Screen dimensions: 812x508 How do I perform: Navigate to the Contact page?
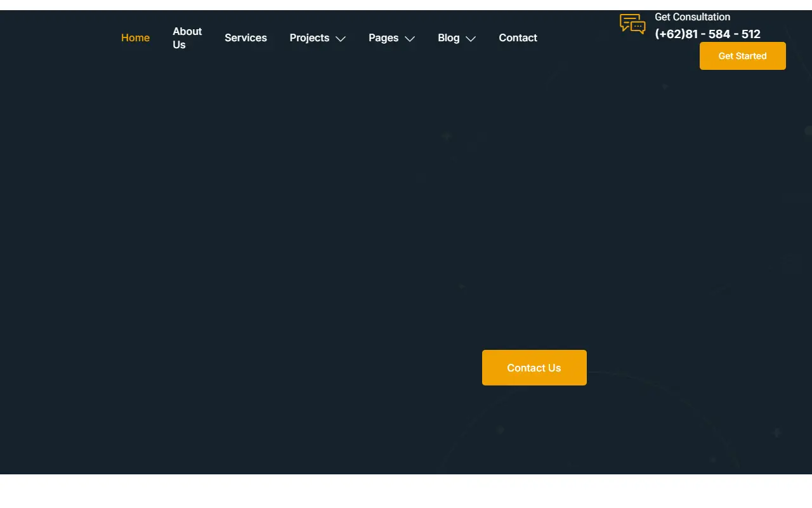[518, 38]
